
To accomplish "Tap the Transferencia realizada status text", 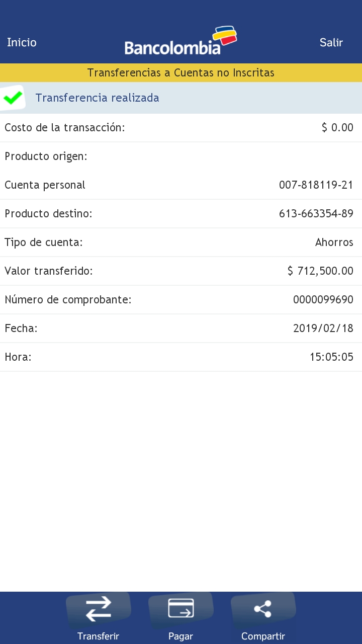I will (x=97, y=98).
